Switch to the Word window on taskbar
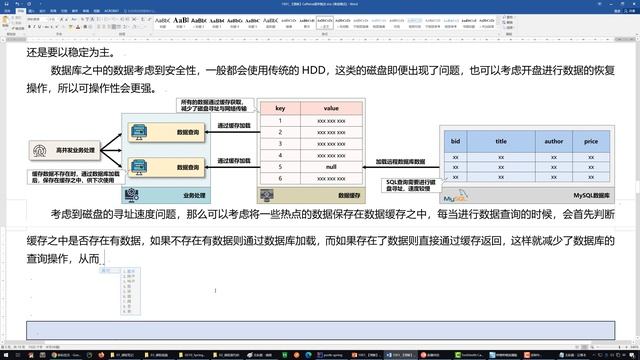This screenshot has width=640, height=360. (x=400, y=355)
